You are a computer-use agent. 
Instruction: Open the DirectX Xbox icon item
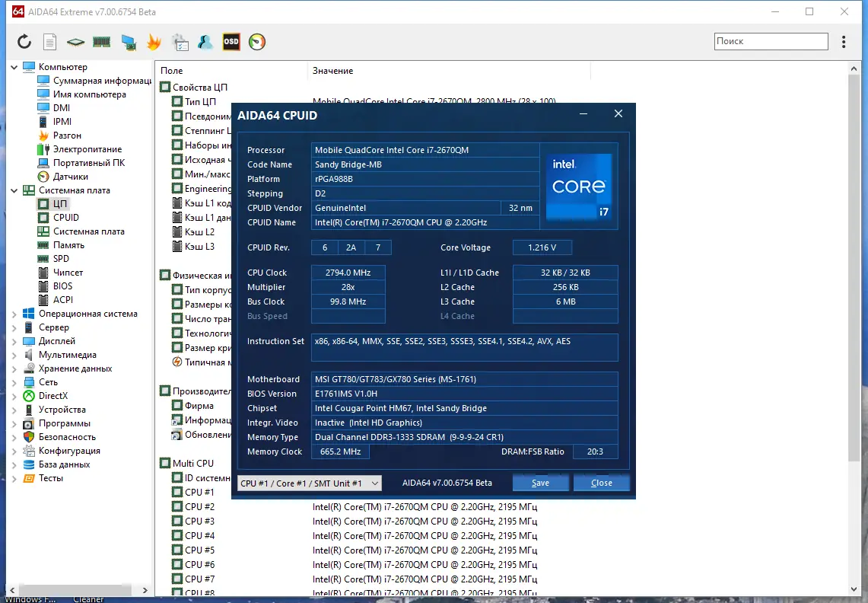[x=46, y=396]
